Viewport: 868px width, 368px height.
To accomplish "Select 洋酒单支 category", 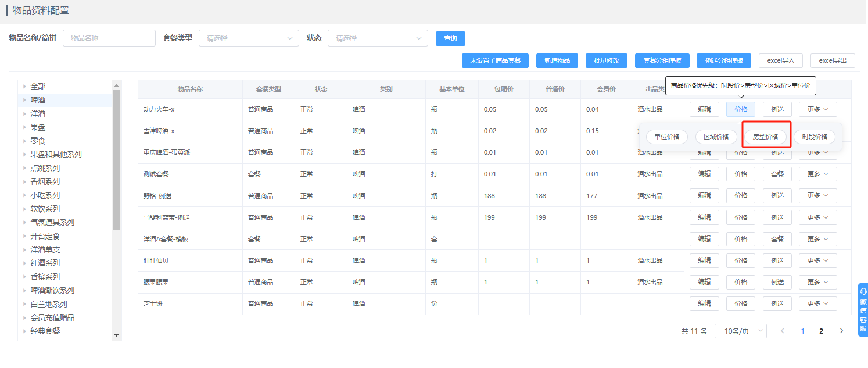I will pos(45,249).
